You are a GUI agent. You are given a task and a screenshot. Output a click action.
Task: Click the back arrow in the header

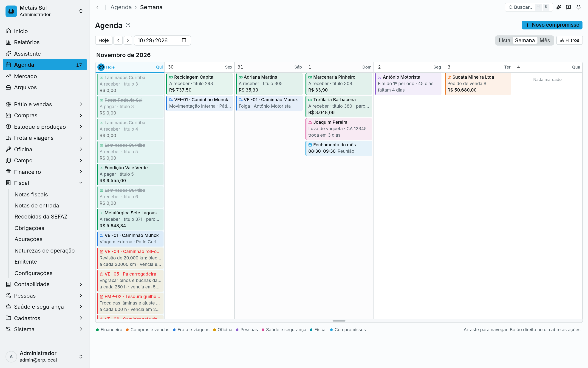tap(98, 7)
